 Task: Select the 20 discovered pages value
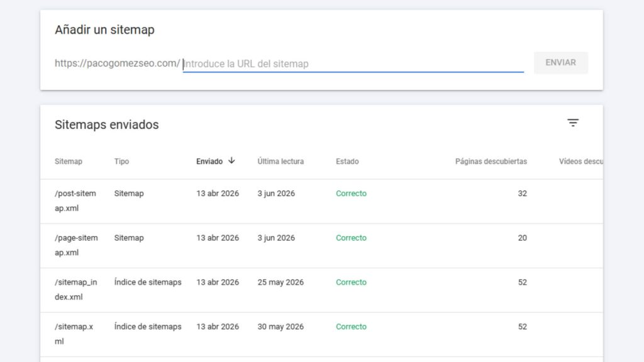pyautogui.click(x=522, y=238)
